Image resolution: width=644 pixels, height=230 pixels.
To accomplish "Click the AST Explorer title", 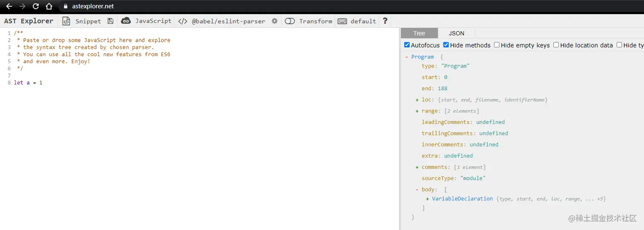I will point(29,21).
